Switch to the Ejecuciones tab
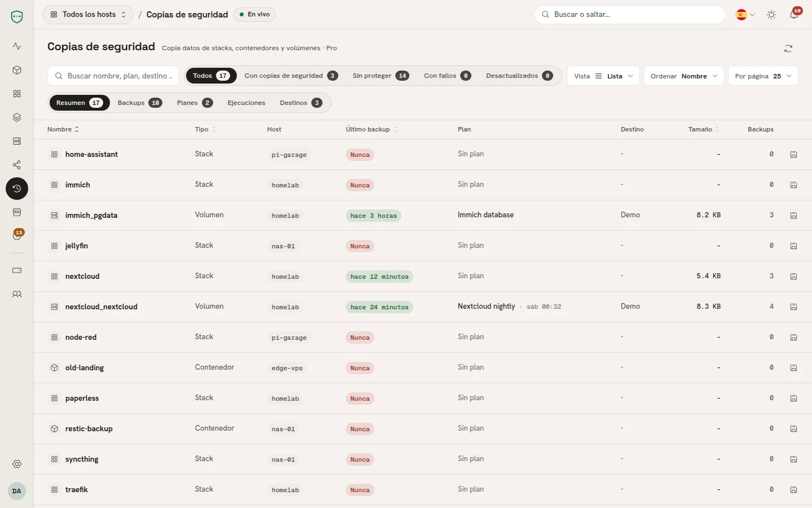Image resolution: width=812 pixels, height=508 pixels. pyautogui.click(x=246, y=103)
